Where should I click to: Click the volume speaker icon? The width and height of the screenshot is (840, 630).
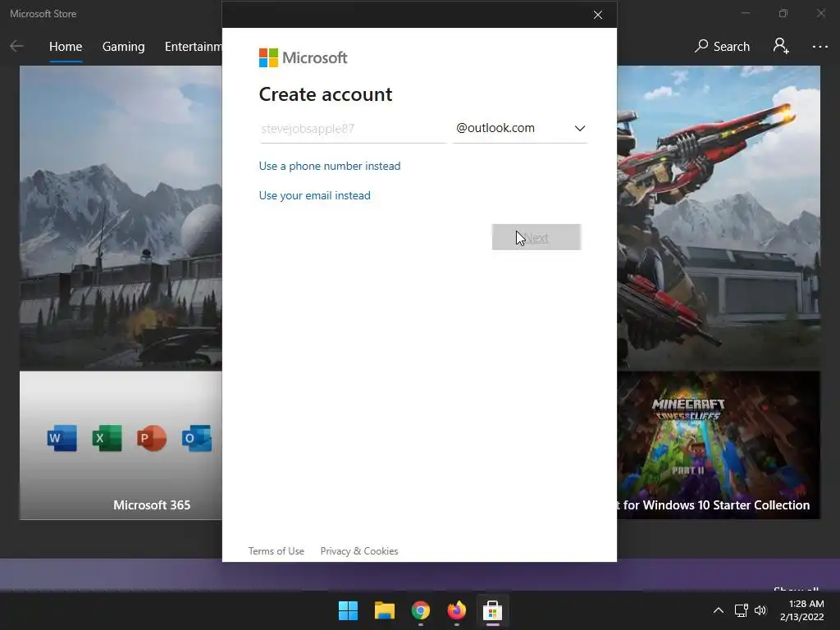point(760,610)
